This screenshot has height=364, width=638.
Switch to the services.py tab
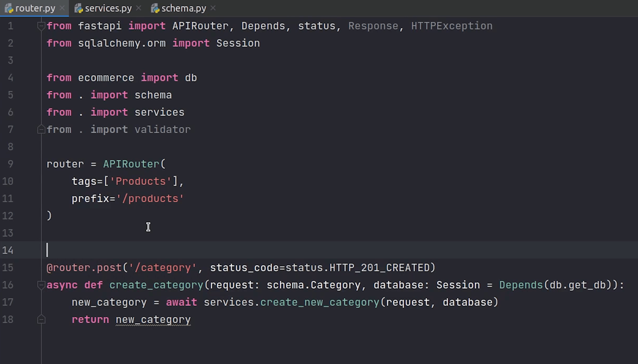click(x=108, y=8)
